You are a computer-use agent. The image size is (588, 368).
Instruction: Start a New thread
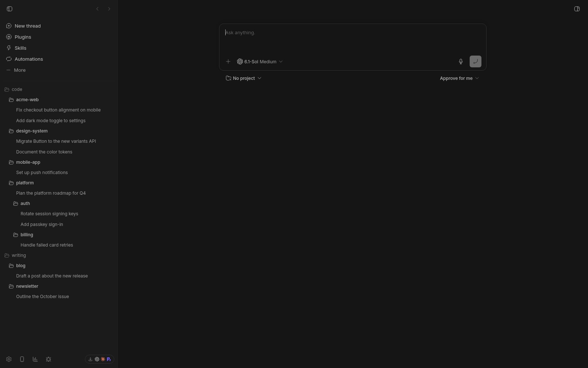59,26
